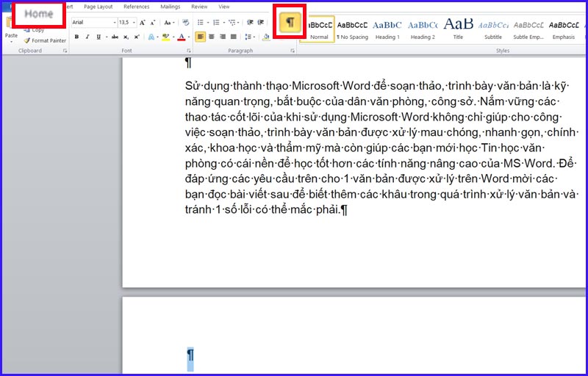This screenshot has height=376, width=588.
Task: Click the Grow Font icon
Action: [143, 23]
